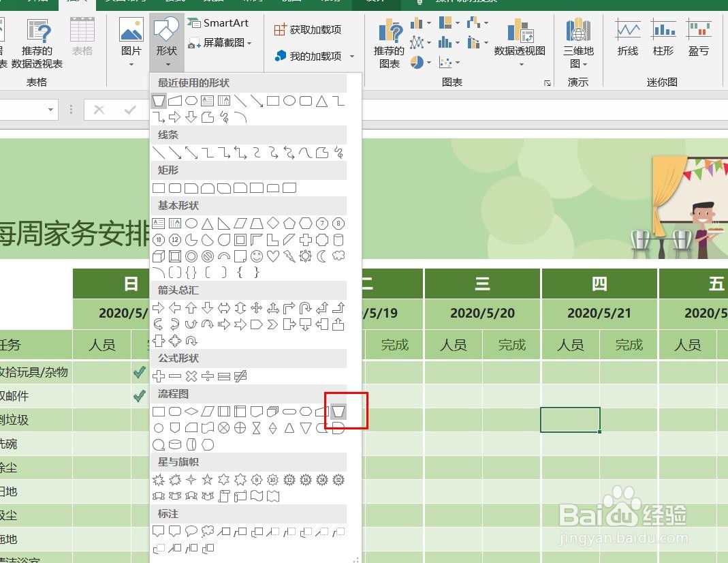728x563 pixels.
Task: Select the diamond shape in 基本形状
Action: 273,224
